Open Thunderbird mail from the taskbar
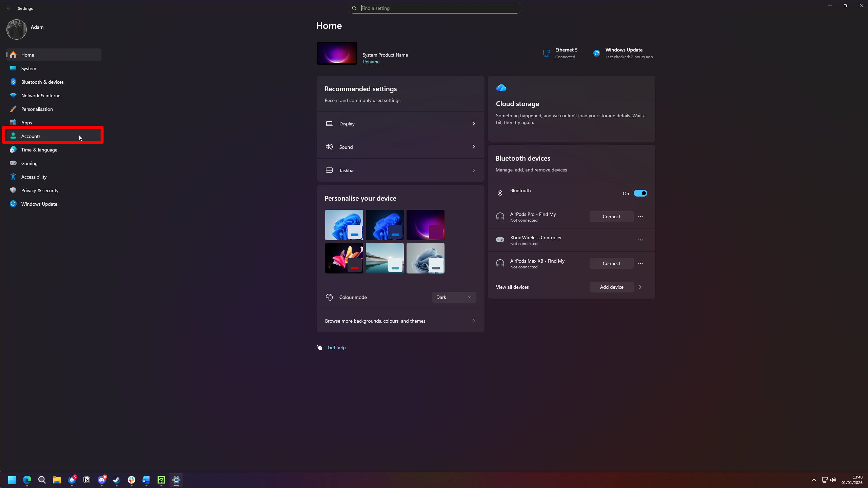868x488 pixels. 72,480
